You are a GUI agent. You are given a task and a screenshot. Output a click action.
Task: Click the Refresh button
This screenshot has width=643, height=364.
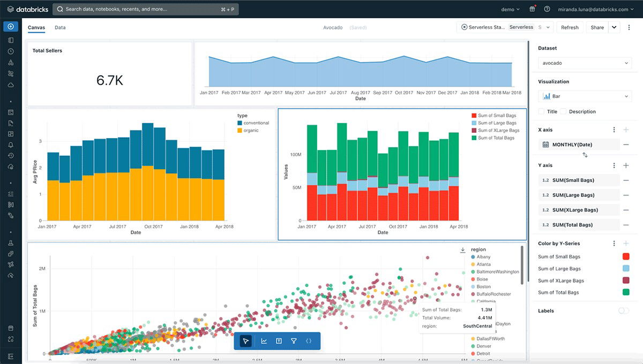point(570,27)
